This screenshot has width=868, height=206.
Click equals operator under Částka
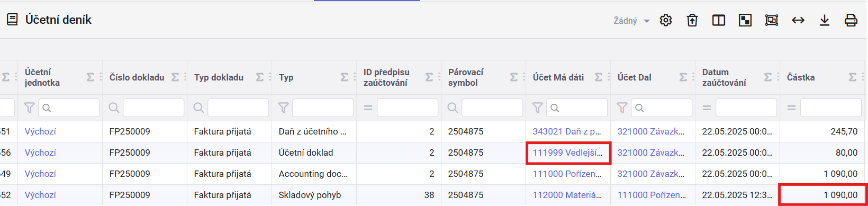pyautogui.click(x=791, y=108)
